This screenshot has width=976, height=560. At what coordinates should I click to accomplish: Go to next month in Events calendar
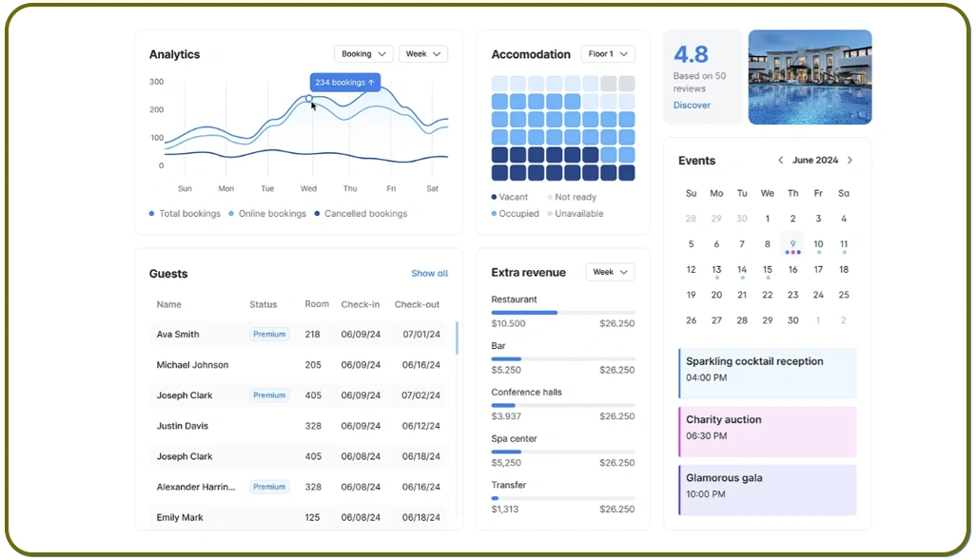pyautogui.click(x=849, y=161)
